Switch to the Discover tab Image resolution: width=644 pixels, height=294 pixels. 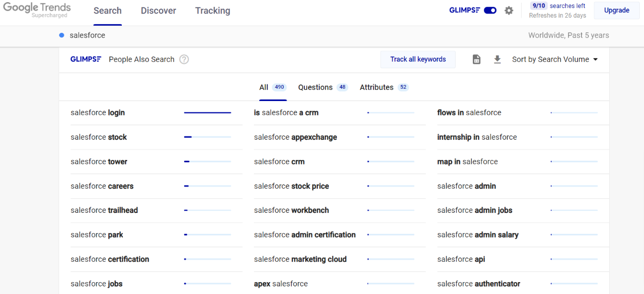pyautogui.click(x=158, y=11)
